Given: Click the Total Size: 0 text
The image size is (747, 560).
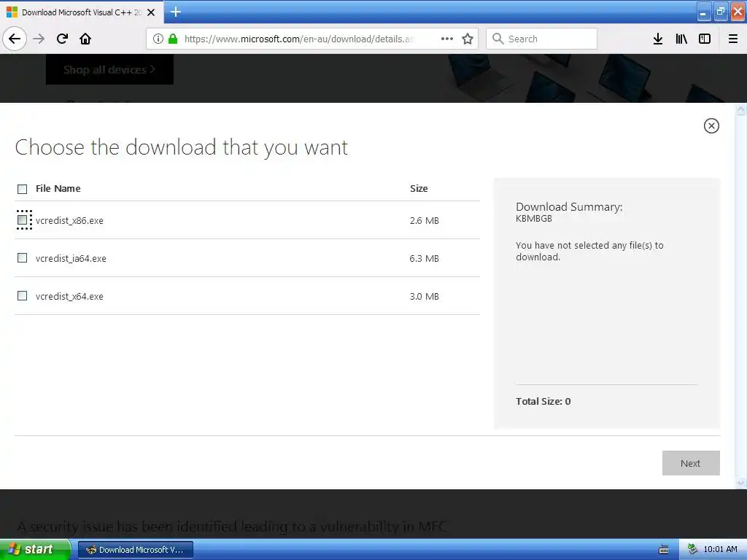Looking at the screenshot, I should [543, 402].
